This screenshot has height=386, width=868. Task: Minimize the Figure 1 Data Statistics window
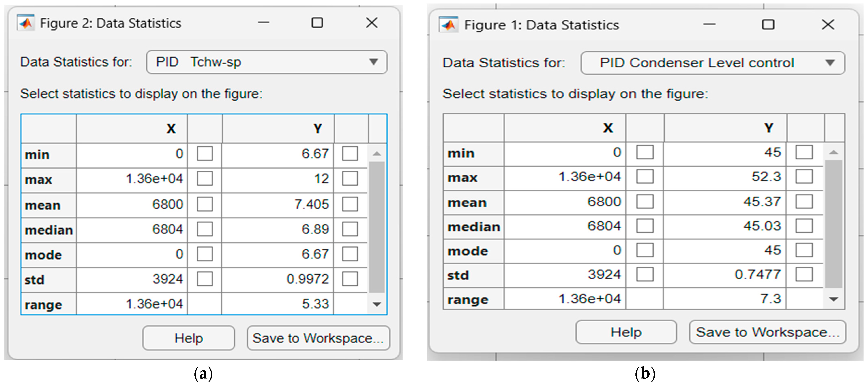tap(709, 24)
